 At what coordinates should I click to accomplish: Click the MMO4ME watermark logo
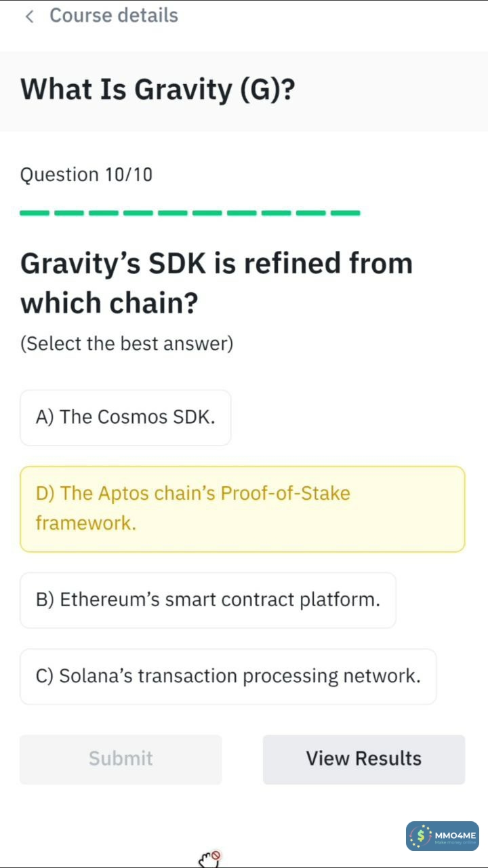[x=442, y=835]
